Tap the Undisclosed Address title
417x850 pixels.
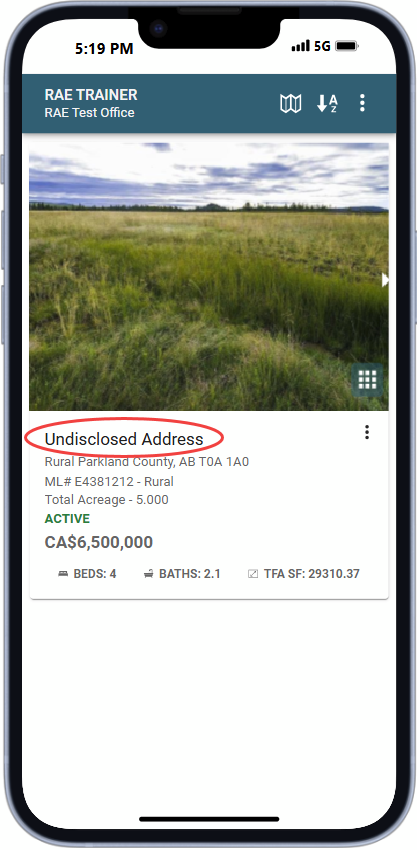(124, 439)
